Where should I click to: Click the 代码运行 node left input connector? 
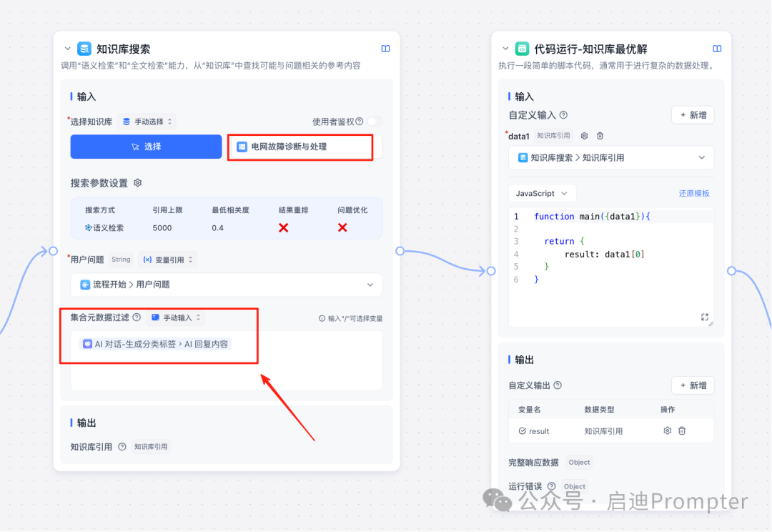coord(491,271)
